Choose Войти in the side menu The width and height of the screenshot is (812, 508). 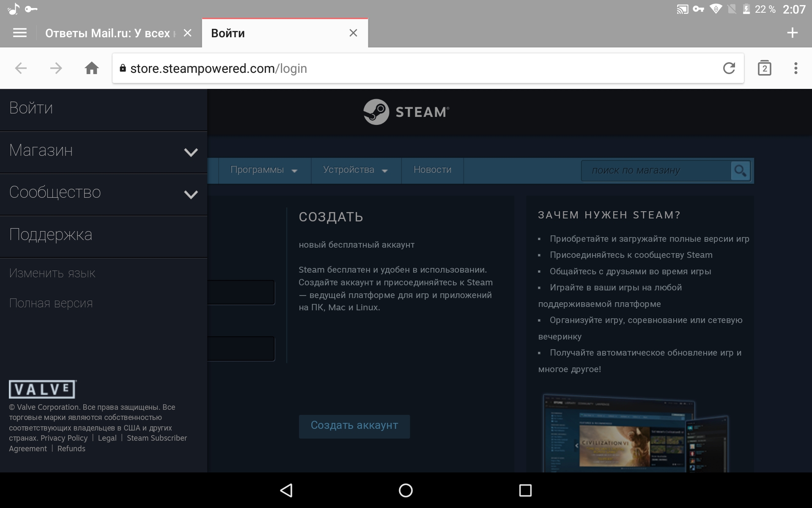pos(103,109)
